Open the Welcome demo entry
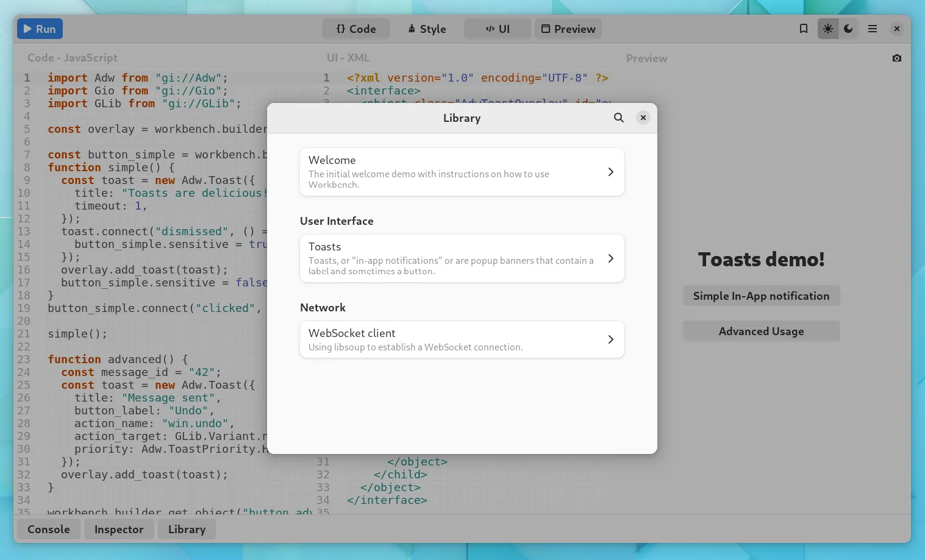925x560 pixels. pyautogui.click(x=462, y=172)
